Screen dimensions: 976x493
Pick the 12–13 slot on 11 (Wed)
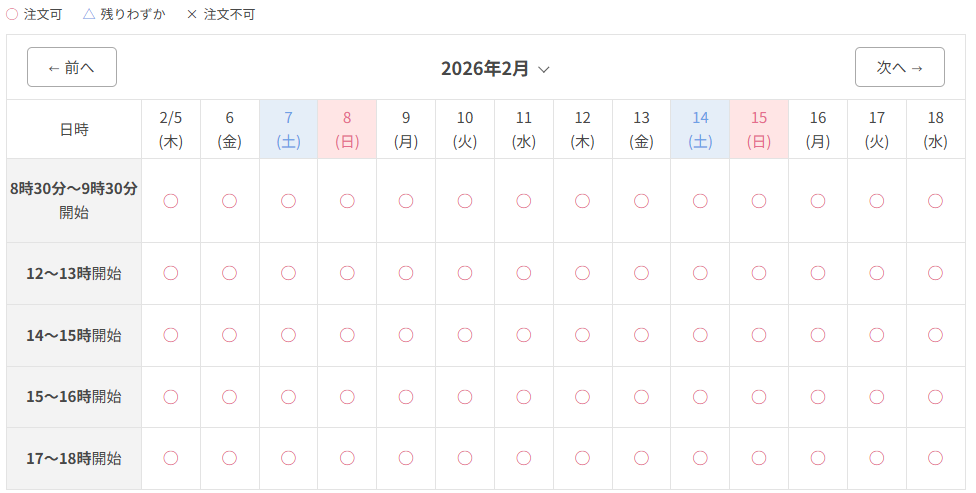coord(524,273)
